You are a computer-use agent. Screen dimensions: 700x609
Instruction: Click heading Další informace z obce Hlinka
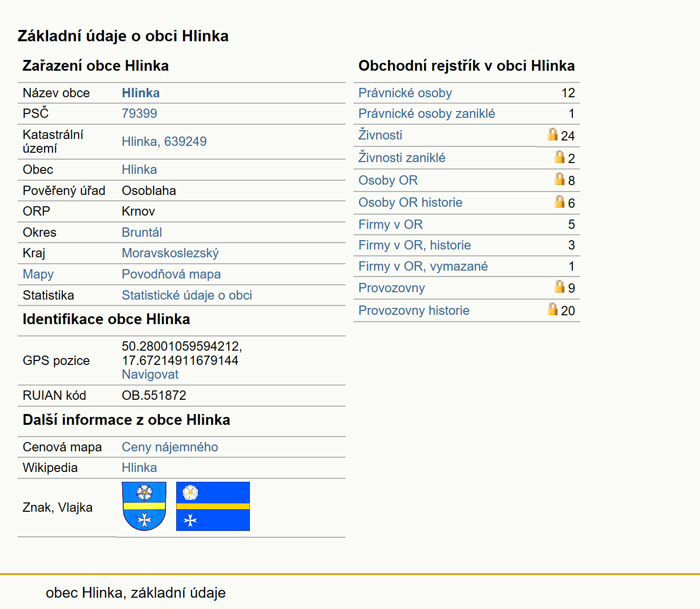(x=127, y=420)
